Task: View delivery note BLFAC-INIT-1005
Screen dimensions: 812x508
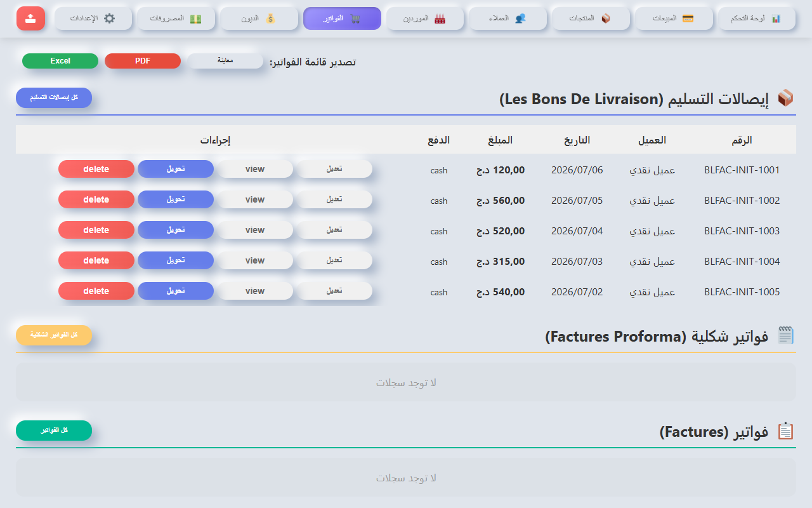Action: (255, 291)
